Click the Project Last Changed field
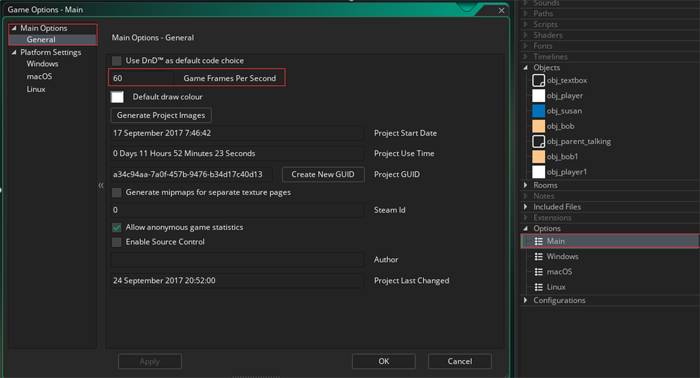 pos(238,281)
